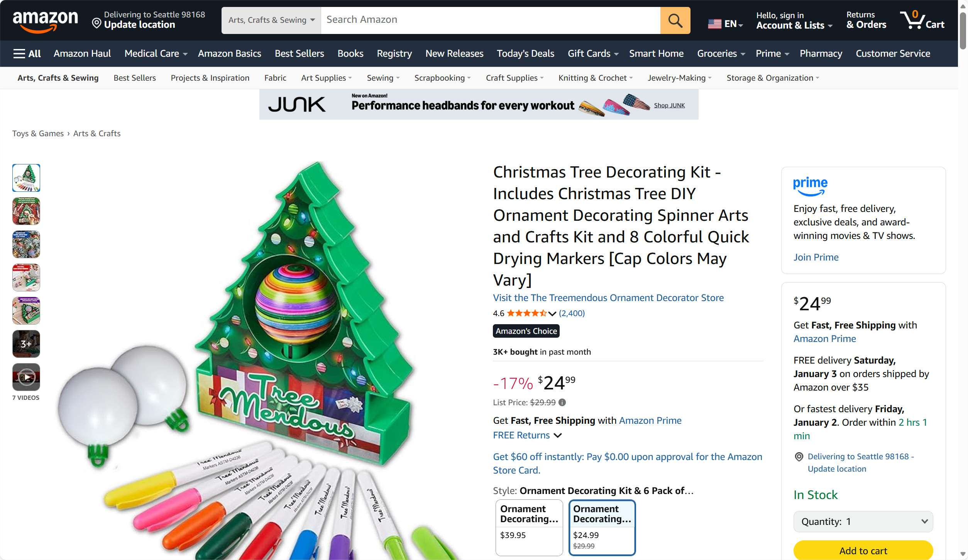
Task: Click the Add to cart button
Action: (863, 550)
